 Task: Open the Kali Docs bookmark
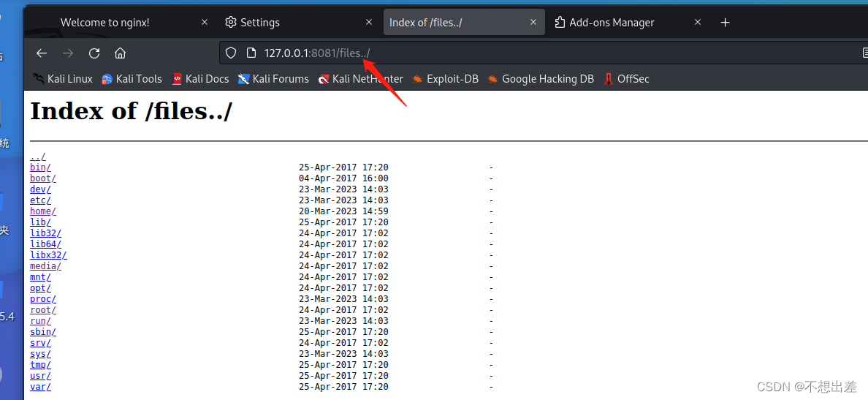coord(200,79)
